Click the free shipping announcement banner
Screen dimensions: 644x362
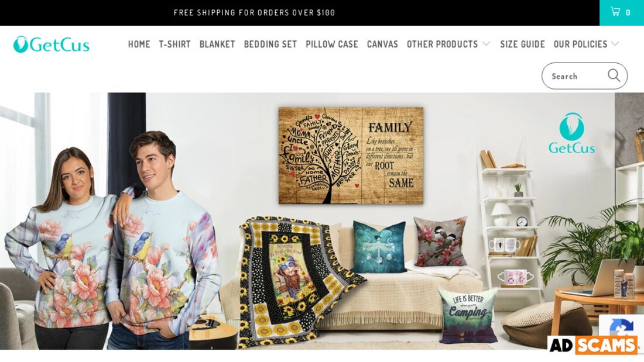(254, 13)
